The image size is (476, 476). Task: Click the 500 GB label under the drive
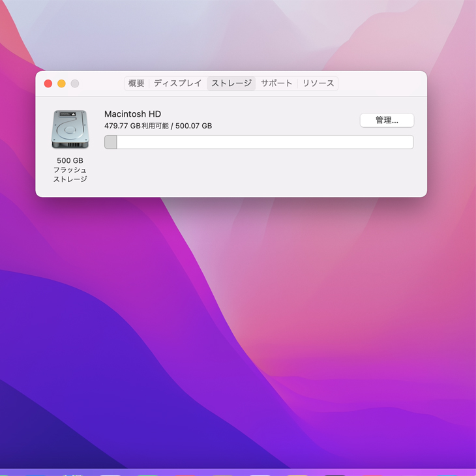point(70,160)
